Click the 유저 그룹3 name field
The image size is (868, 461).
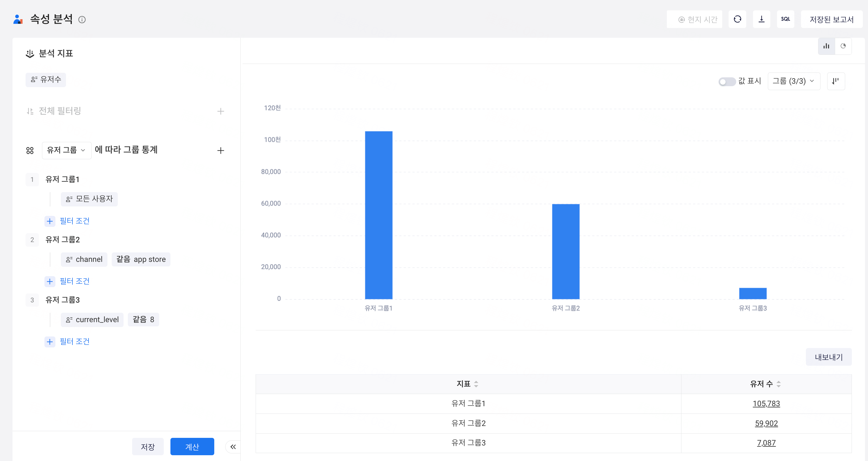click(63, 300)
